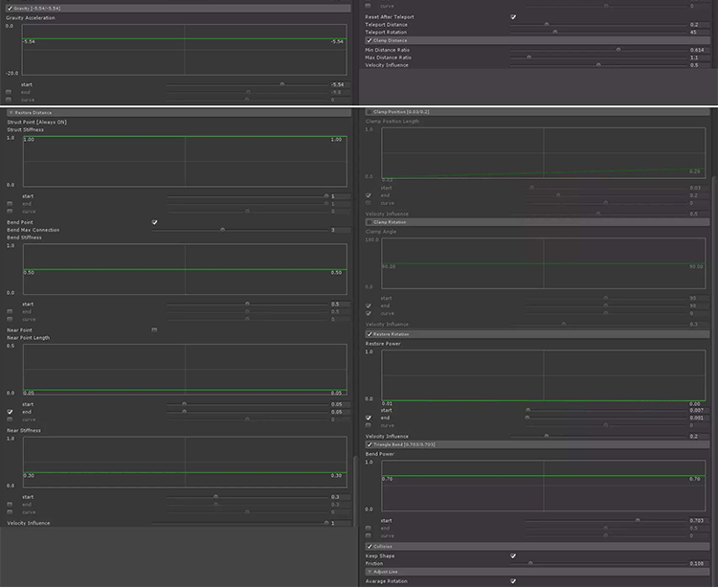Uncheck the Average Rotation checkbox
This screenshot has height=588, width=718.
[513, 580]
